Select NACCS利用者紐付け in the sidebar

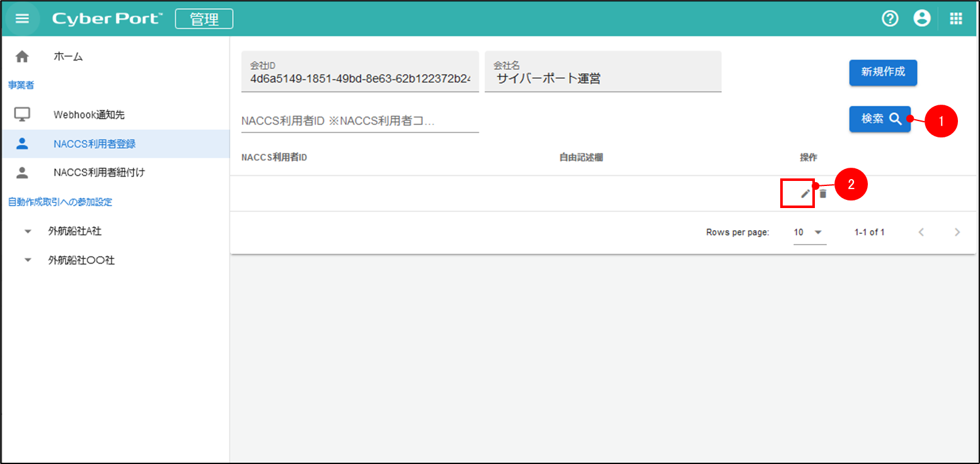click(x=99, y=172)
